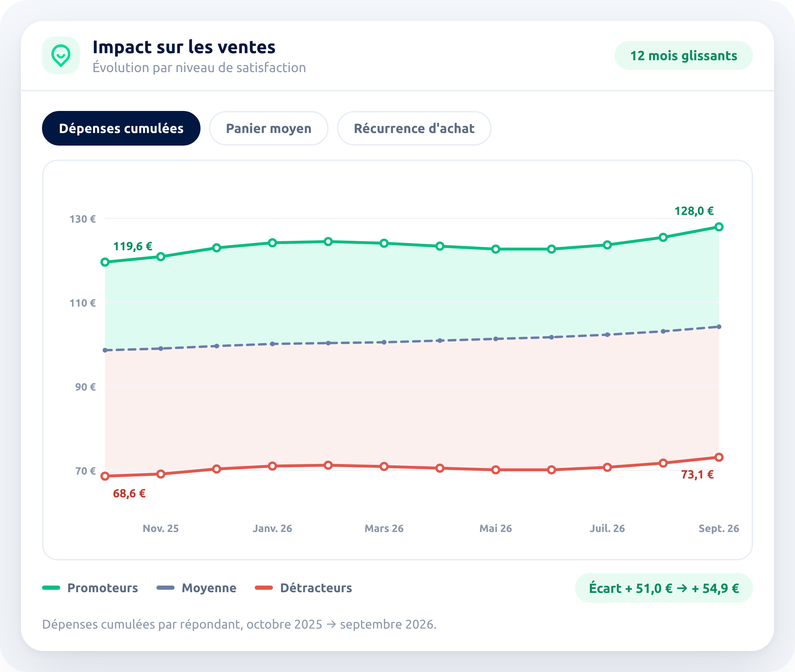The width and height of the screenshot is (795, 672).
Task: Toggle the Détracteurs legend entry
Action: point(304,588)
